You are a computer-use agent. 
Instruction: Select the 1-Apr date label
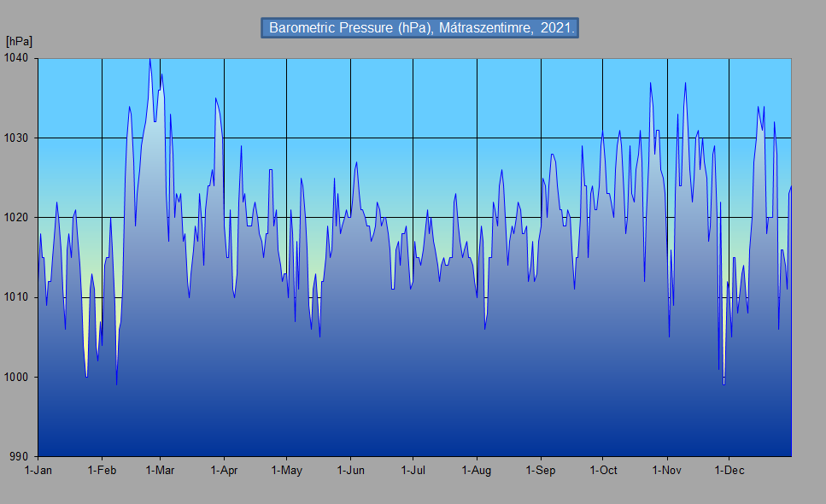point(224,470)
